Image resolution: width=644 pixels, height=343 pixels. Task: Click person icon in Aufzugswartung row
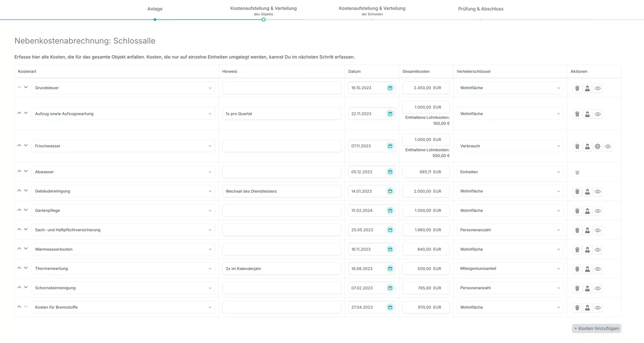coord(587,114)
